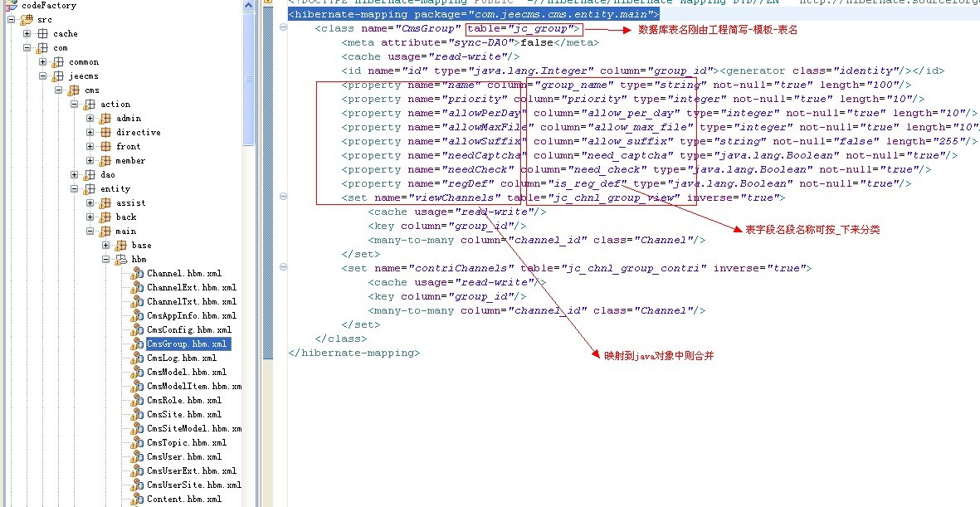Expand the back package node
The image size is (980, 507).
coord(90,217)
